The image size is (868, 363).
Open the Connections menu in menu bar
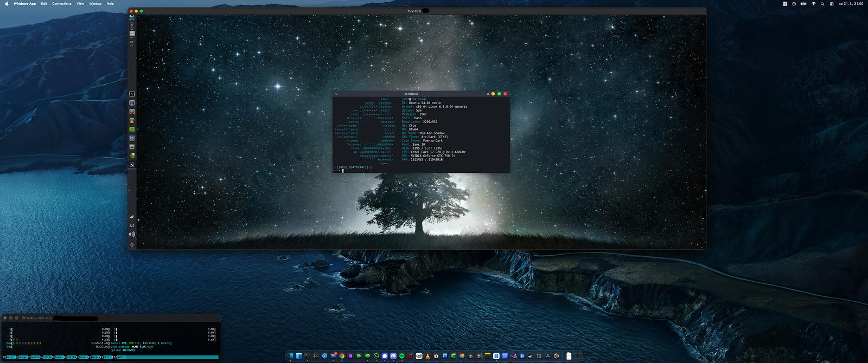click(x=61, y=4)
